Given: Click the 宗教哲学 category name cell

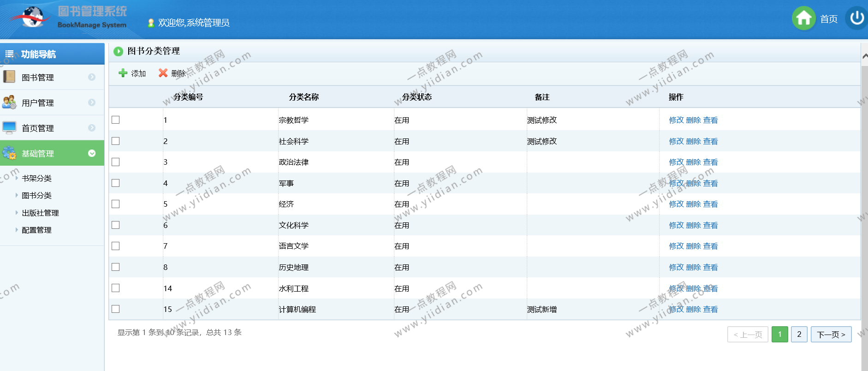Looking at the screenshot, I should click(294, 120).
